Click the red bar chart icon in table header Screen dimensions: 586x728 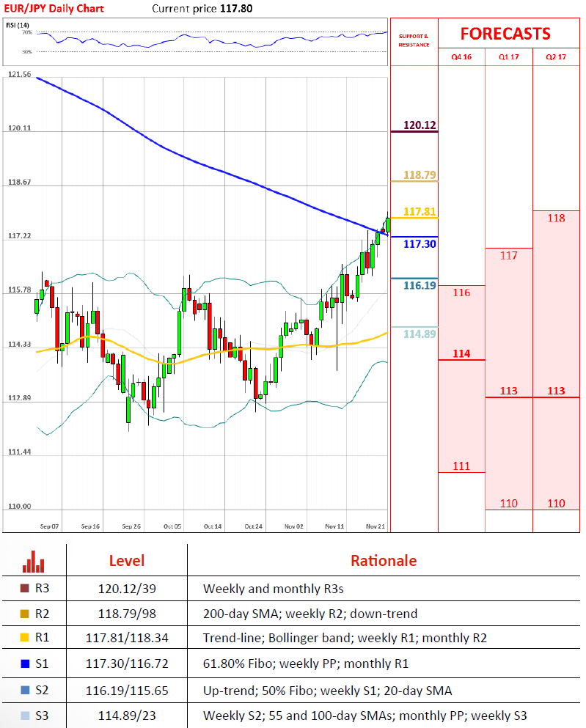(x=33, y=561)
